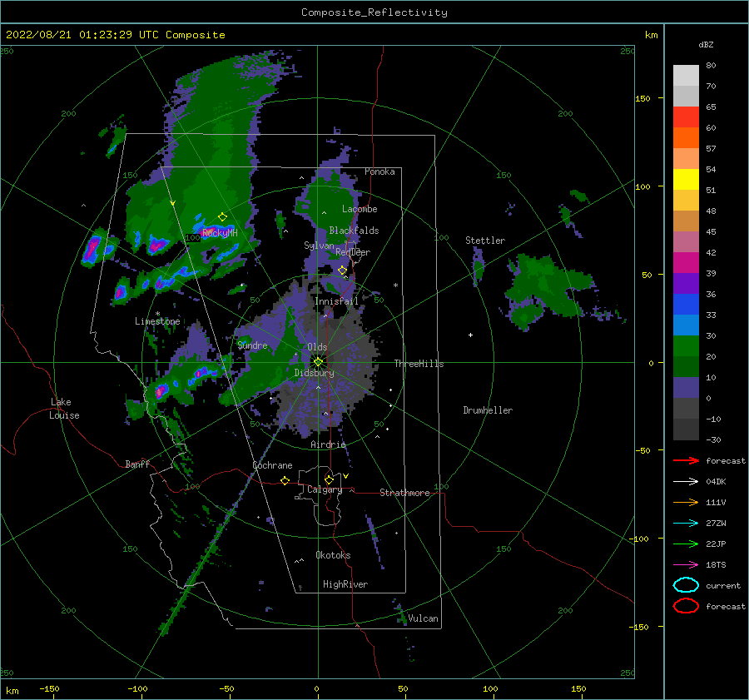Click the -30 value at the scale bottom

(x=714, y=439)
